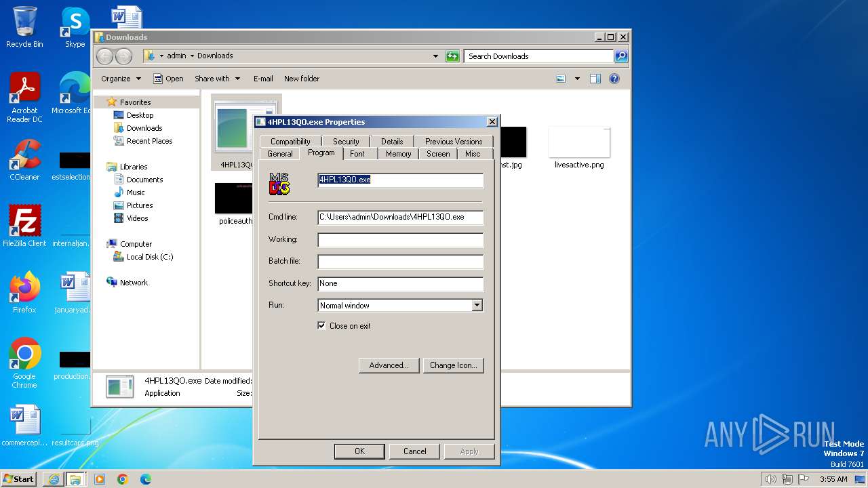Screen dimensions: 868x488
Task: Change view icon in Explorer toolbar
Action: click(x=561, y=79)
